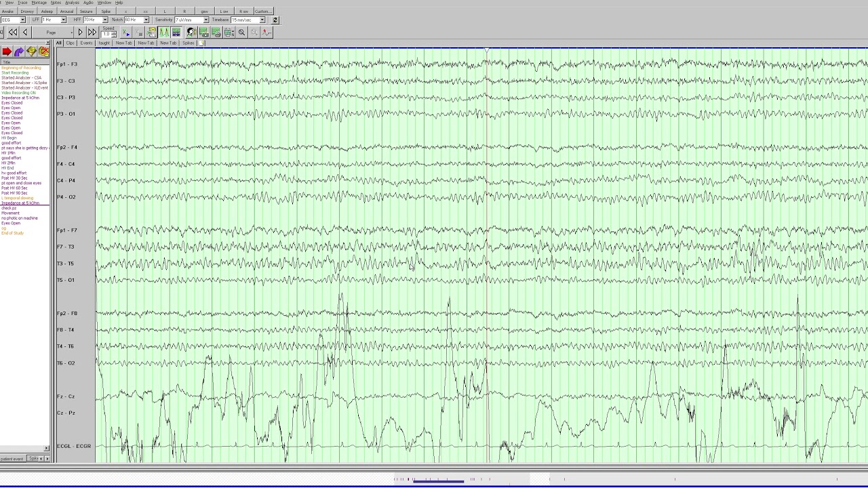Click the Arousal annotation button
This screenshot has width=868, height=488.
66,12
